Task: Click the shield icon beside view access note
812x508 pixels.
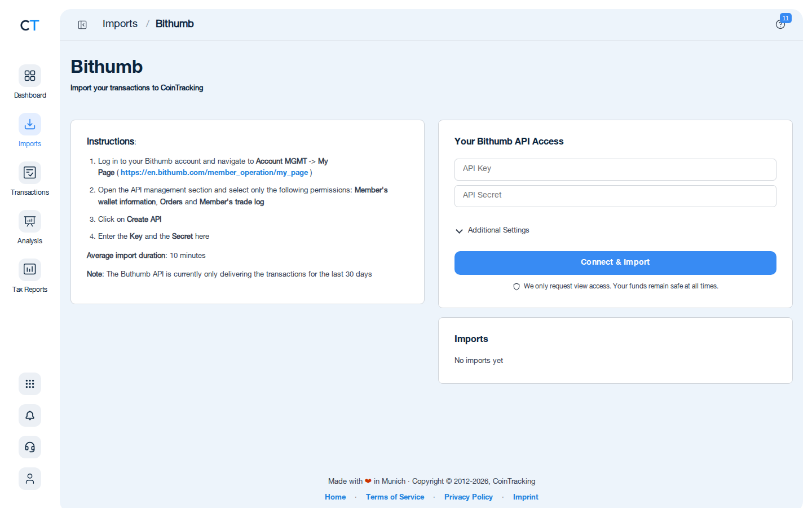Action: pos(516,287)
